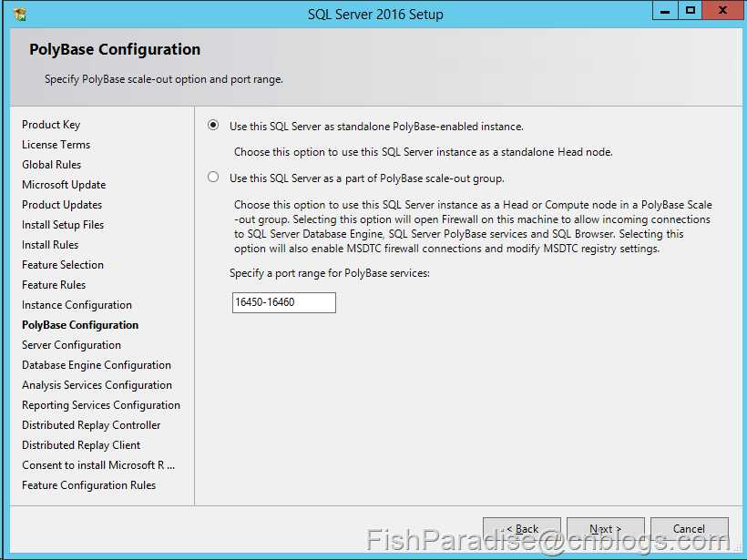Select Global Rules step in sidebar

click(51, 165)
